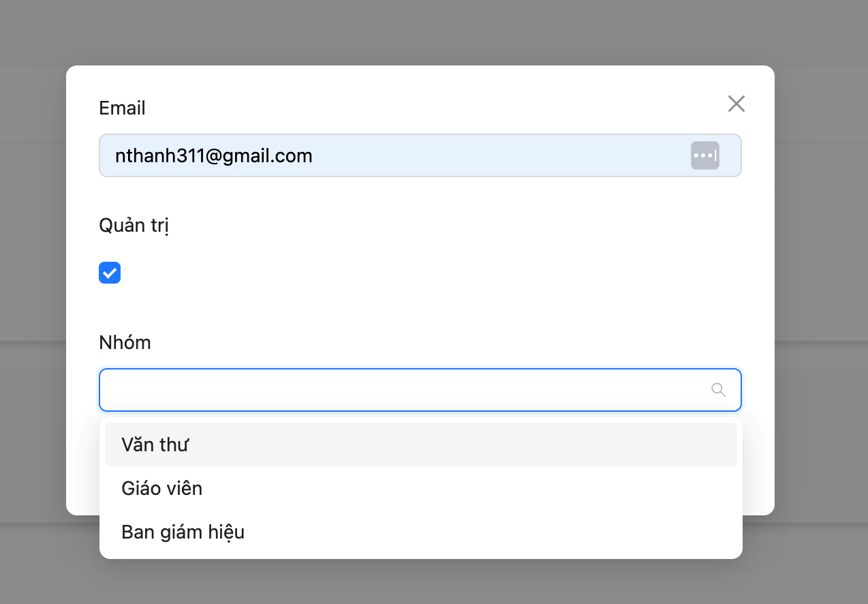Pick Ban giám hiệu in the dropdown
Image resolution: width=868 pixels, height=604 pixels.
pos(183,532)
